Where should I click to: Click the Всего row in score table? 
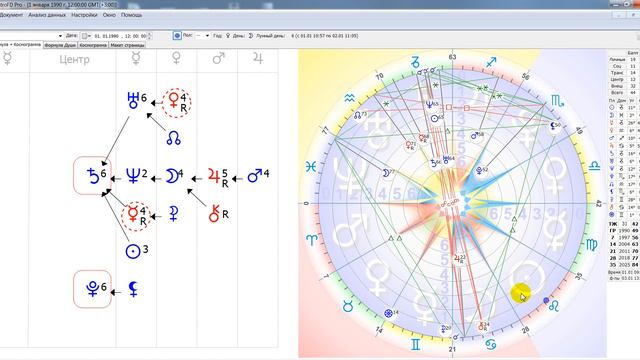(624, 93)
